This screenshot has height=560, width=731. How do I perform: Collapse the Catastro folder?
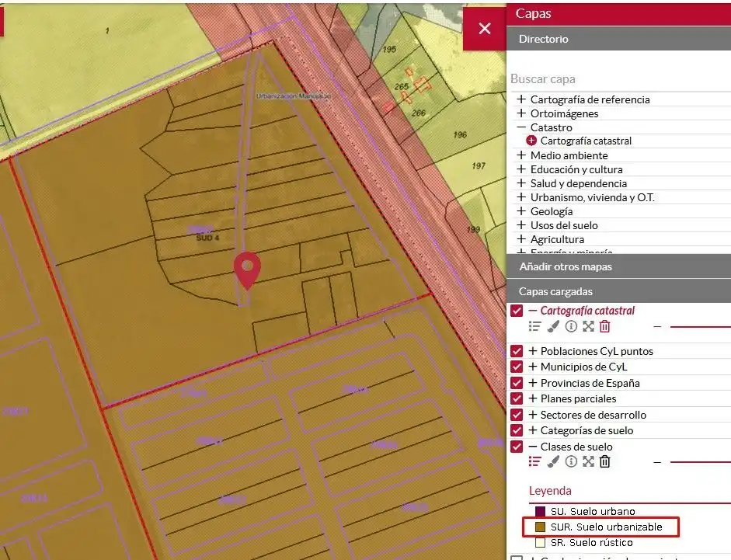pyautogui.click(x=521, y=127)
